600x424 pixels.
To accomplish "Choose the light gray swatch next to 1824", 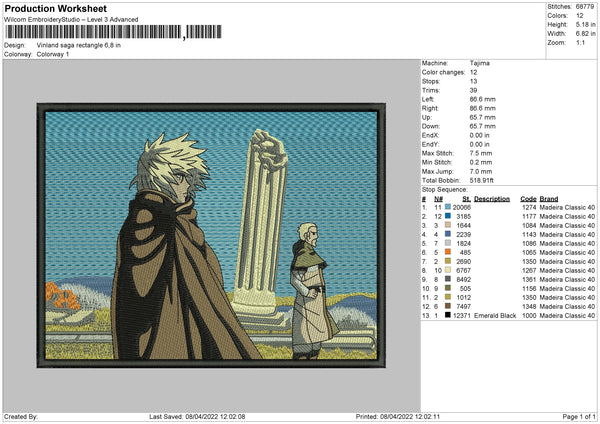I will pos(448,243).
